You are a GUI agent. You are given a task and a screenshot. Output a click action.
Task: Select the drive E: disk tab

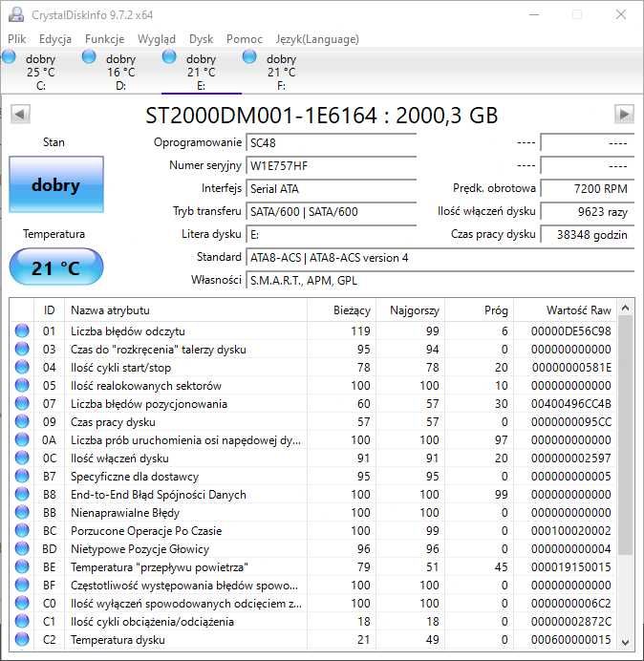(202, 72)
